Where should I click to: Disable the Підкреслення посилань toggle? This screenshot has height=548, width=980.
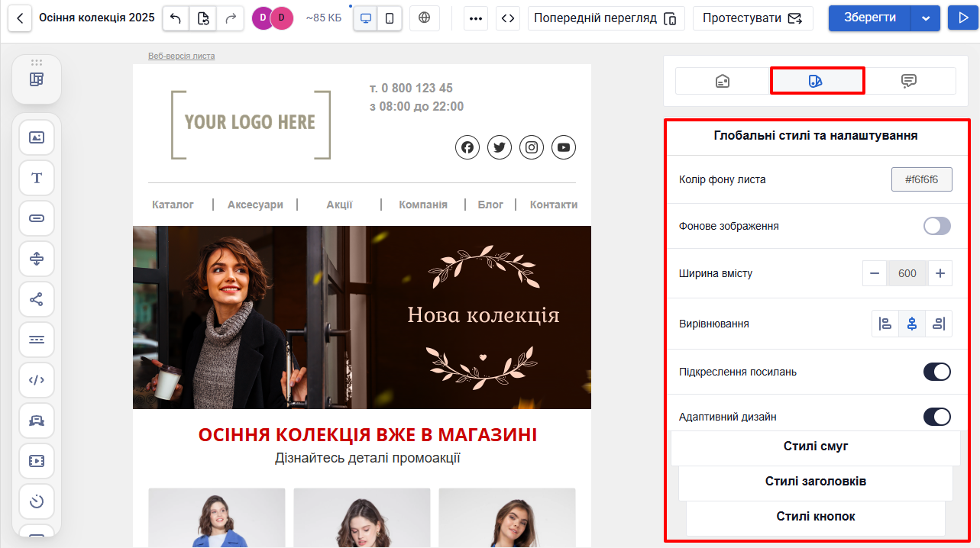[937, 372]
